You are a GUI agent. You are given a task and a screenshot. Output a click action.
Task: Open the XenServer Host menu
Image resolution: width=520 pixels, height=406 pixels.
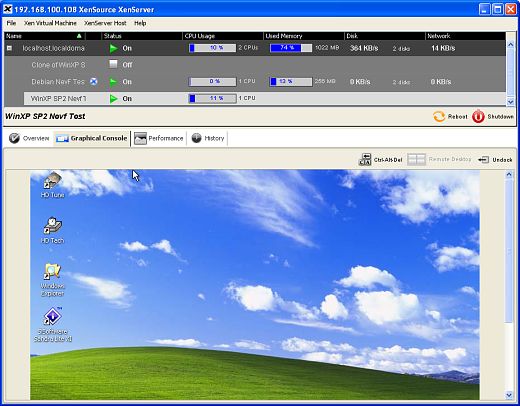pos(105,23)
